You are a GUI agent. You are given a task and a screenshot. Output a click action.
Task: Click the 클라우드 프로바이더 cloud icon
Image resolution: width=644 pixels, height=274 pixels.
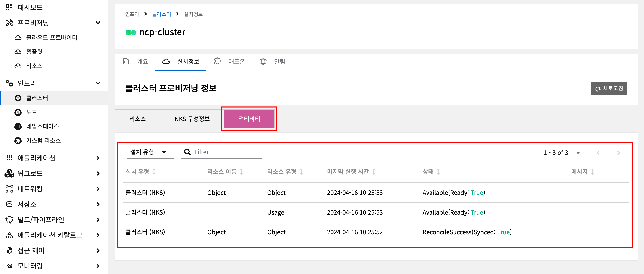pos(18,38)
